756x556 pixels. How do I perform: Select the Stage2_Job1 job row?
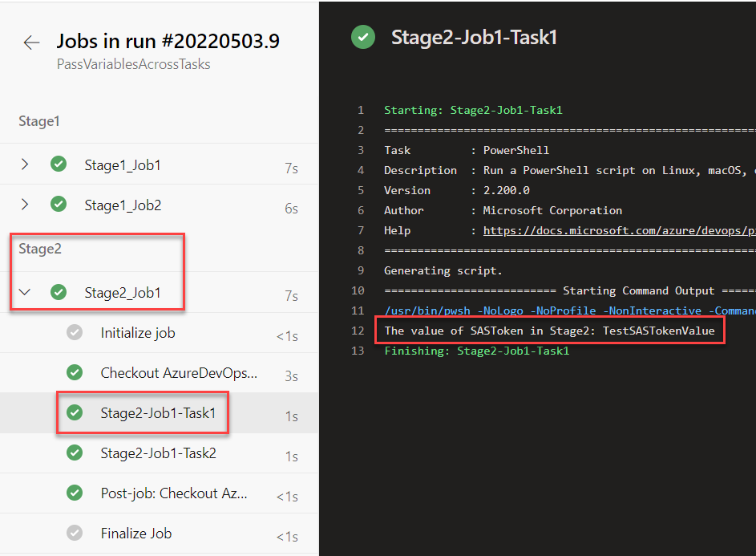(x=159, y=292)
